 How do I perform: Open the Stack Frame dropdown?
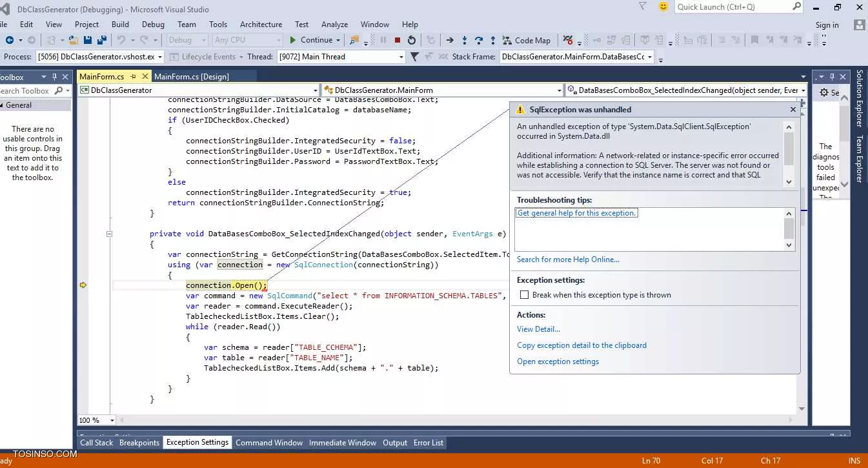click(650, 57)
